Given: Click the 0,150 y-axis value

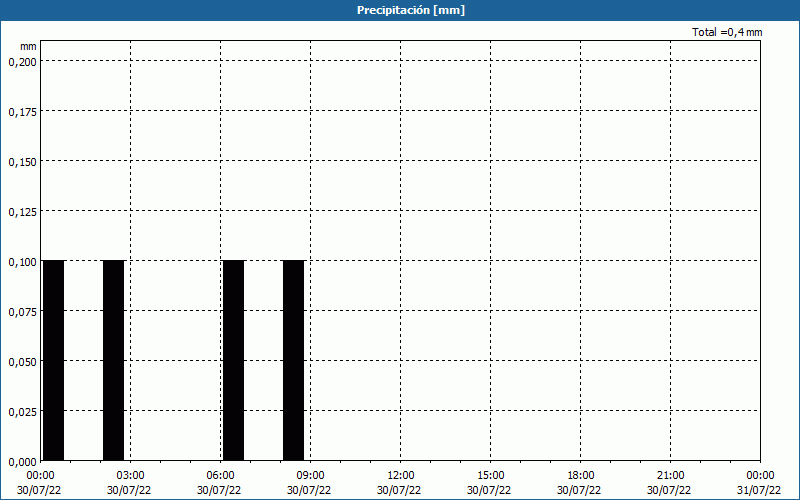Looking at the screenshot, I should coord(23,162).
